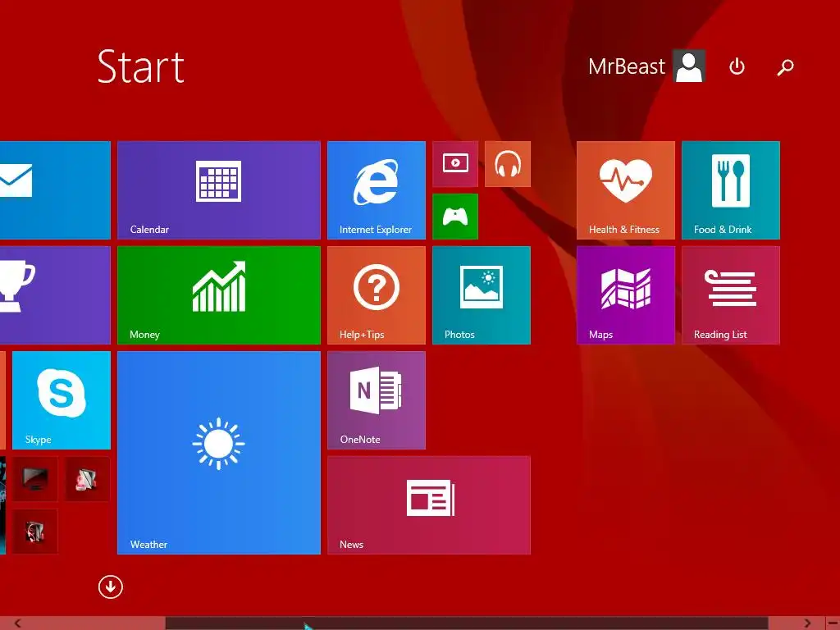
Task: Open the small tile right of monitor tile
Action: (87, 479)
